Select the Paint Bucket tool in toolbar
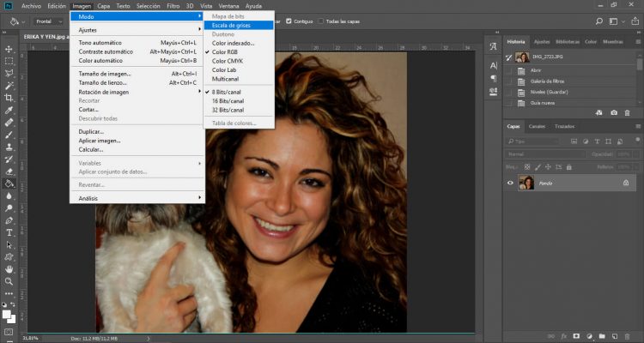Screen dimensions: 644x343 (9, 184)
